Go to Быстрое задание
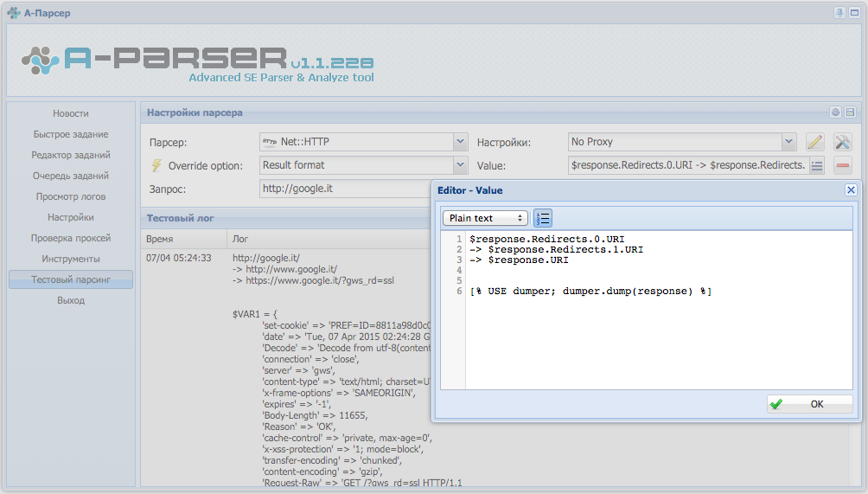This screenshot has height=494, width=868. 71,134
